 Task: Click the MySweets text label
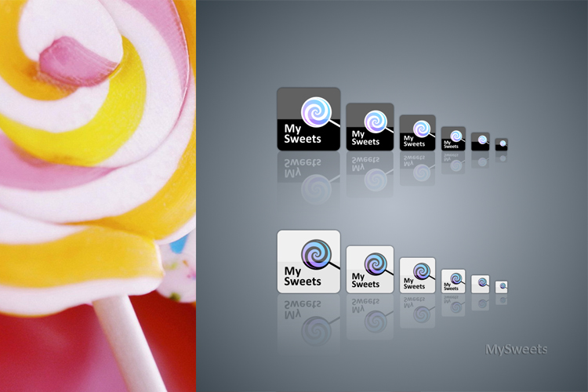pyautogui.click(x=517, y=350)
